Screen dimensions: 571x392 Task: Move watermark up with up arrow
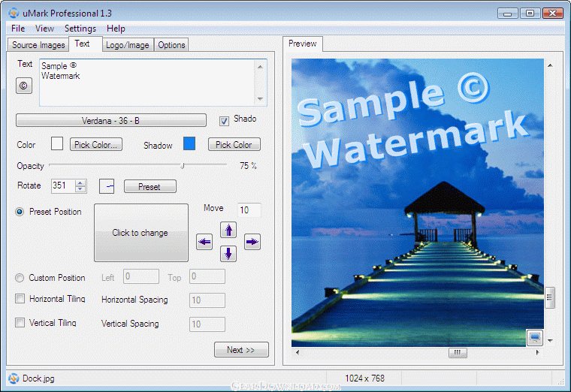click(228, 230)
